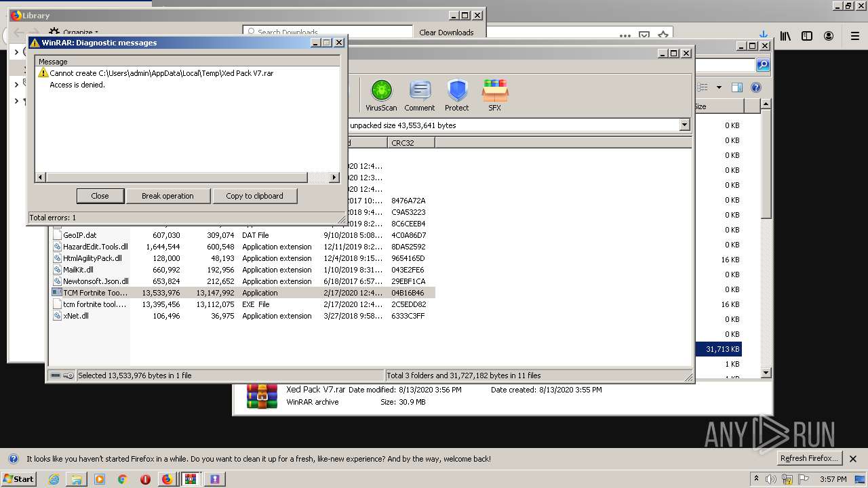Click the CRC32 value 4C0A86D7
The height and width of the screenshot is (488, 868).
[x=408, y=235]
